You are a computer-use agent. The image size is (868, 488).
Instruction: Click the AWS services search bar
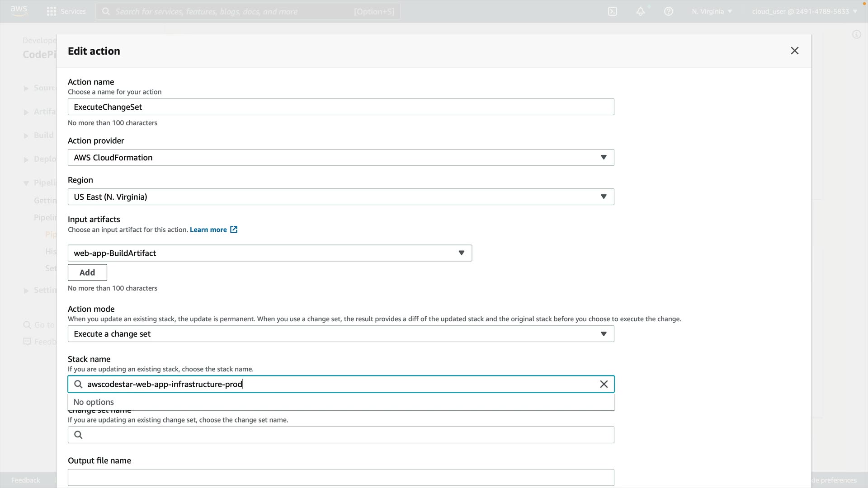click(248, 11)
